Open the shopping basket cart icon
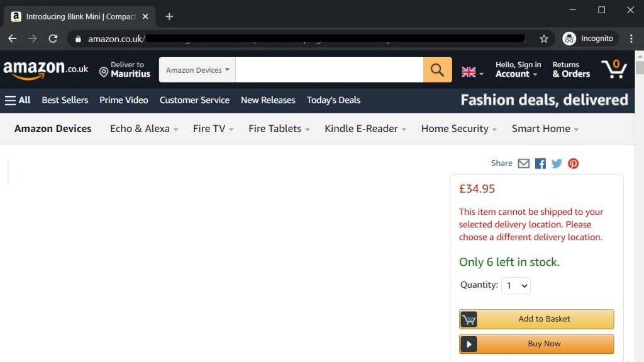Image resolution: width=644 pixels, height=362 pixels. (x=614, y=69)
